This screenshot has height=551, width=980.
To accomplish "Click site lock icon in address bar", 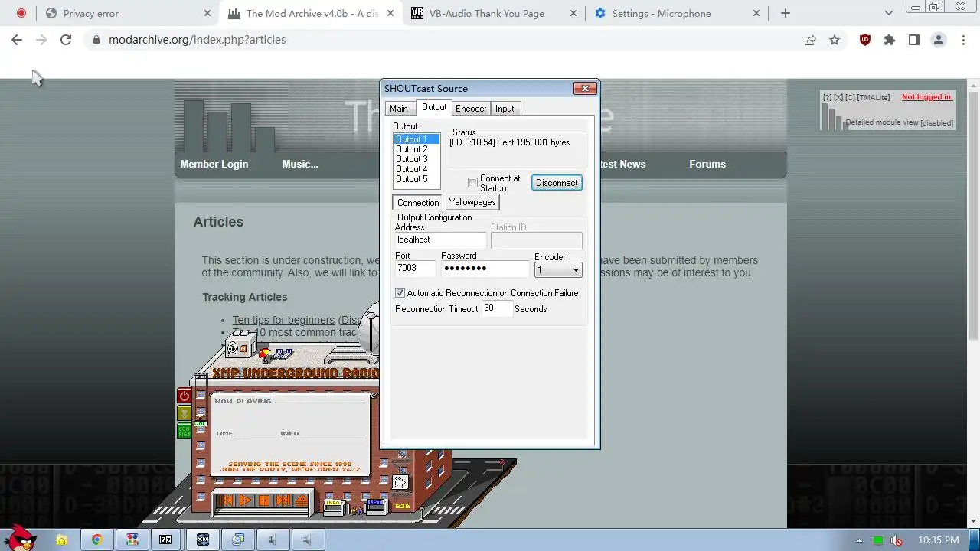I will tap(96, 40).
